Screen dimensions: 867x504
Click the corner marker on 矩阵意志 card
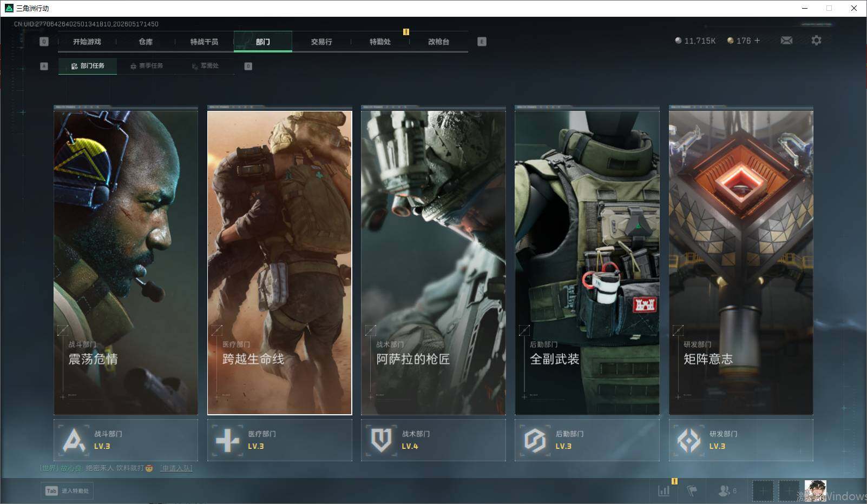click(678, 330)
